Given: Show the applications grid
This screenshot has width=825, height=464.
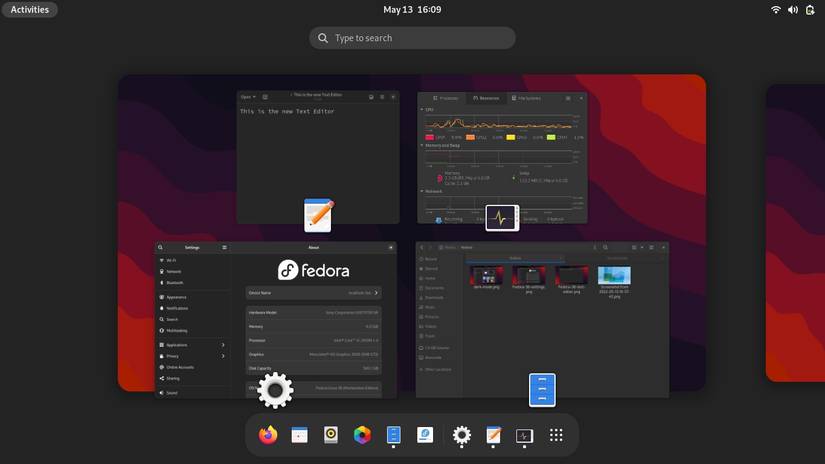Looking at the screenshot, I should [556, 435].
